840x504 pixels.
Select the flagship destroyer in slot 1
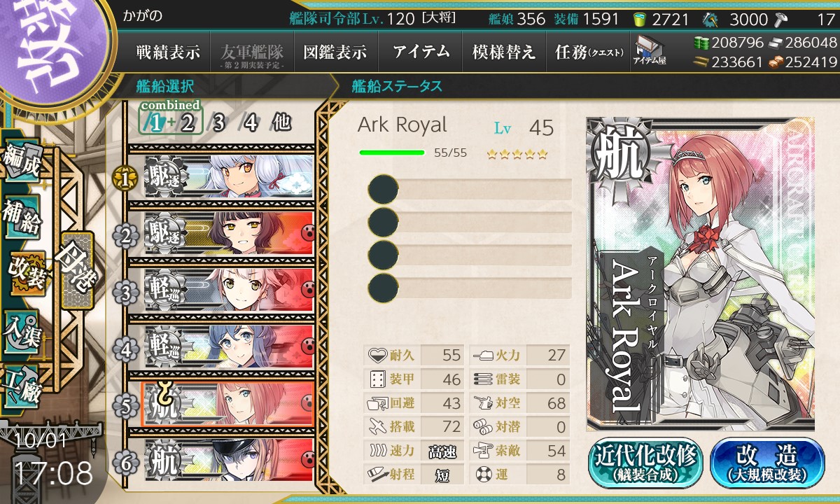coord(229,177)
